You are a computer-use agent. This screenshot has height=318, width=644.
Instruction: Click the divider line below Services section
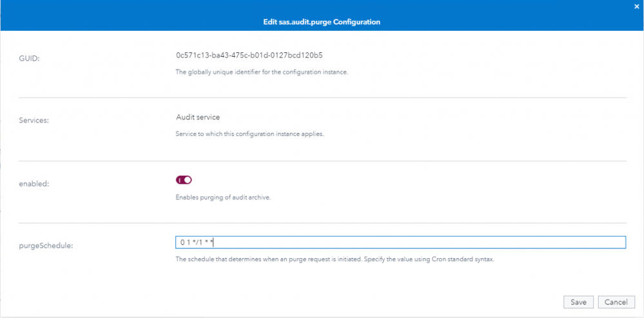322,161
